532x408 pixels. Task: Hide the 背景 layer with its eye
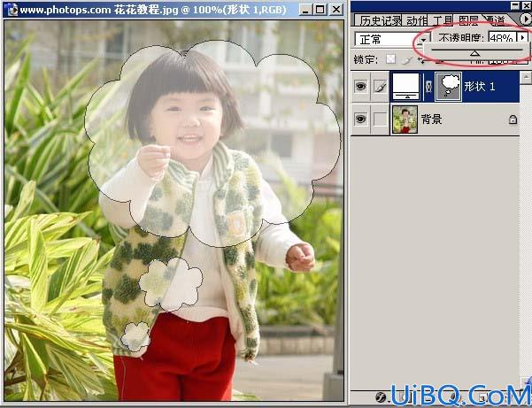(x=360, y=119)
